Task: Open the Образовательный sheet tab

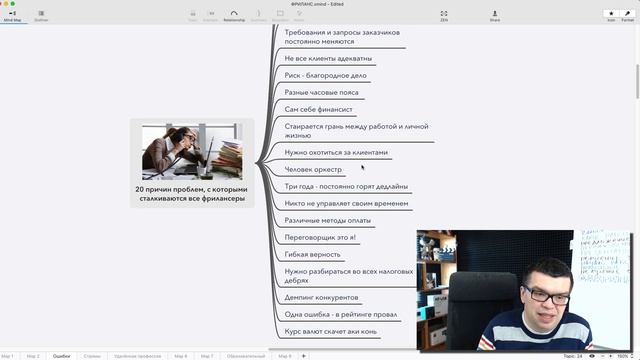Action: tap(246, 356)
